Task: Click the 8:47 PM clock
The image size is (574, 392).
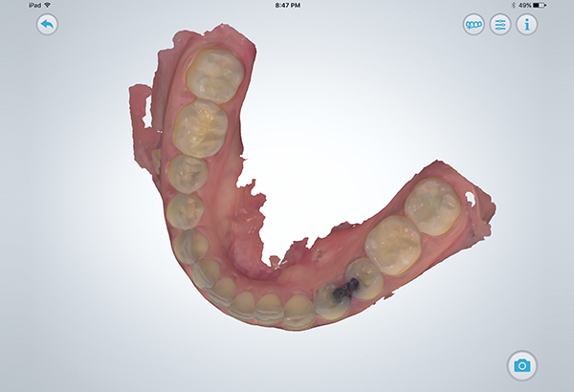Action: click(x=287, y=5)
